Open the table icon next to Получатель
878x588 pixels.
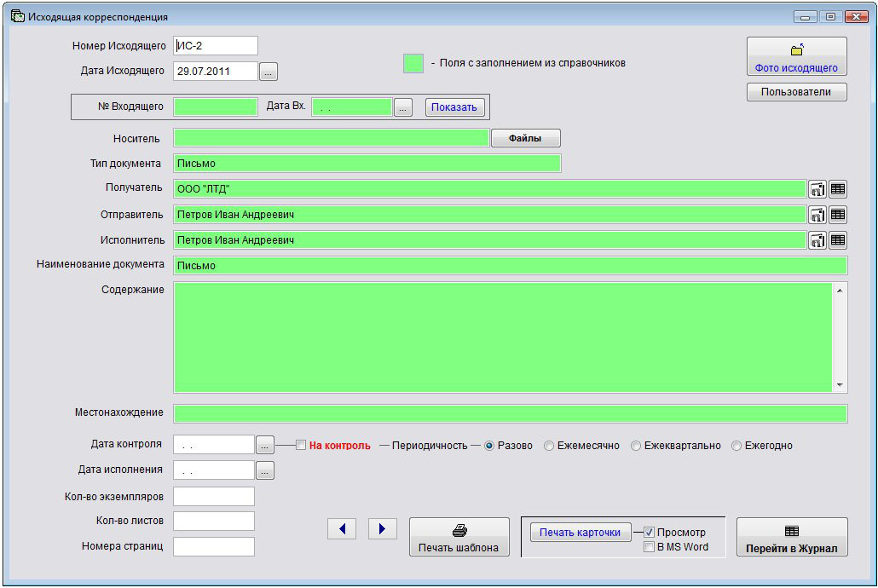click(x=838, y=189)
